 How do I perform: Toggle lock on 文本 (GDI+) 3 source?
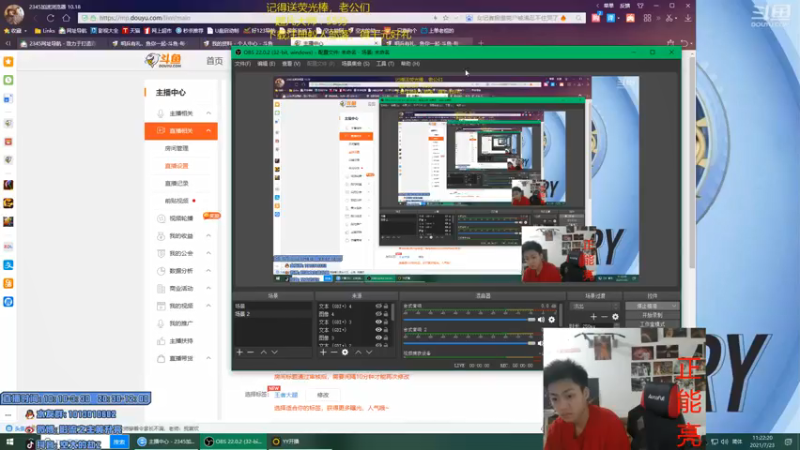386,322
